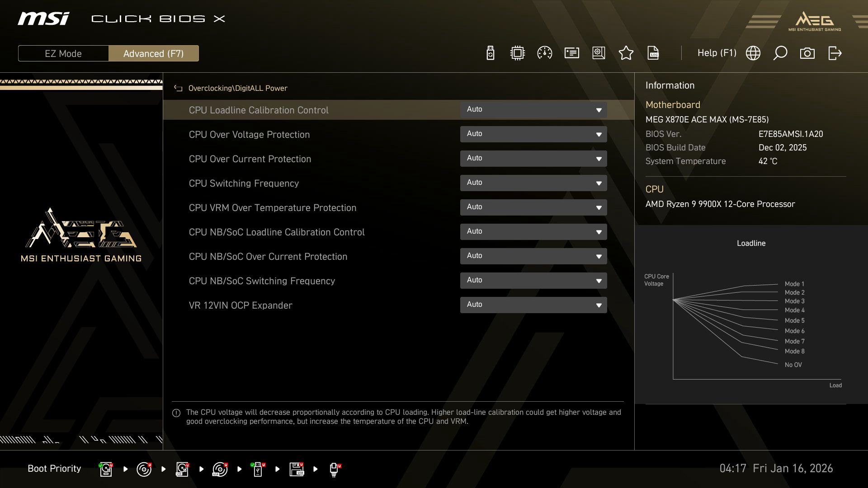Image resolution: width=868 pixels, height=488 pixels.
Task: Open the Hardware Monitor gauge icon
Action: click(x=544, y=53)
